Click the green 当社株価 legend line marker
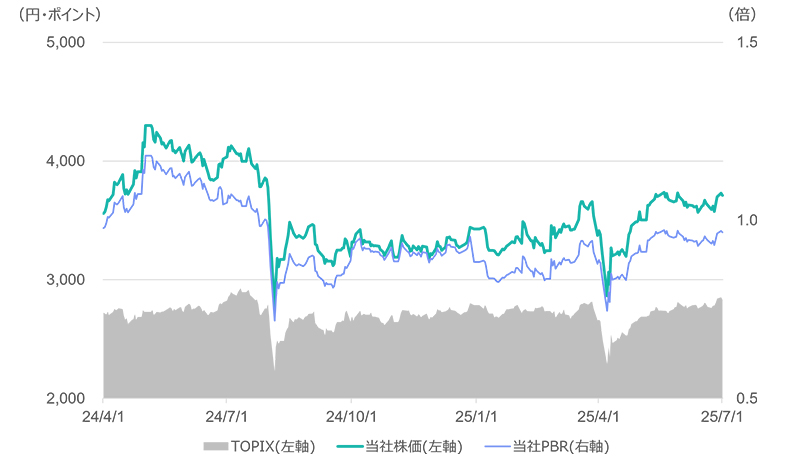This screenshot has width=800, height=467. 353,446
